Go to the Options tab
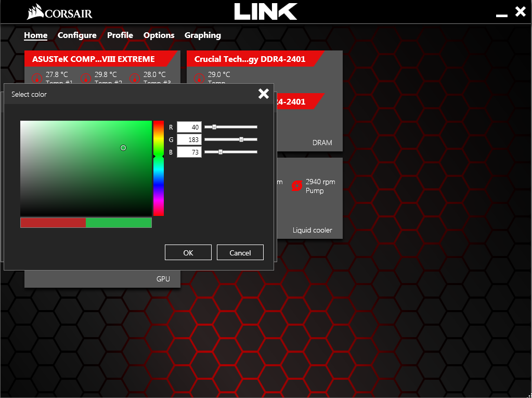This screenshot has height=398, width=532. (159, 35)
